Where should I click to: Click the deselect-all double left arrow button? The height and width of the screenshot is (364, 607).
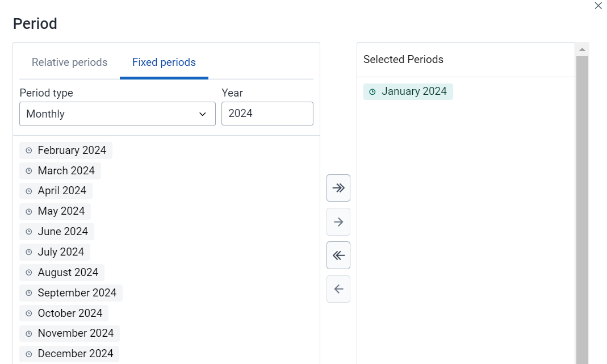[338, 256]
